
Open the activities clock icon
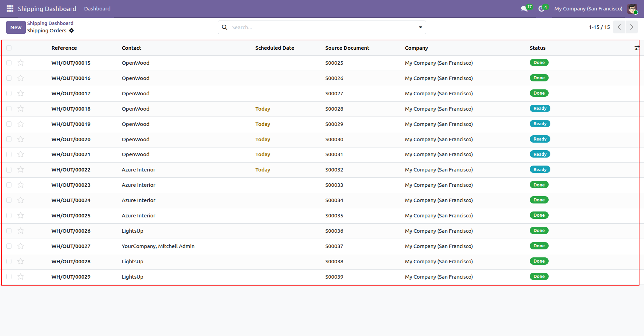(x=541, y=9)
